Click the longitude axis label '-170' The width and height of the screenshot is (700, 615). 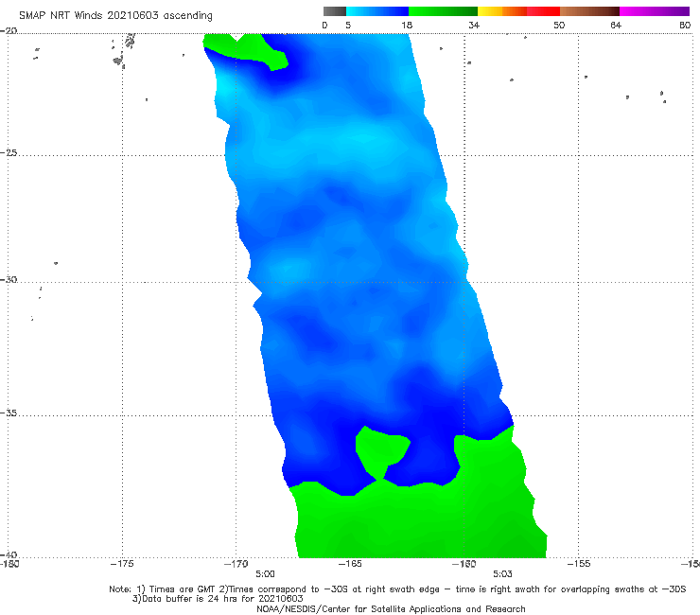(x=236, y=564)
